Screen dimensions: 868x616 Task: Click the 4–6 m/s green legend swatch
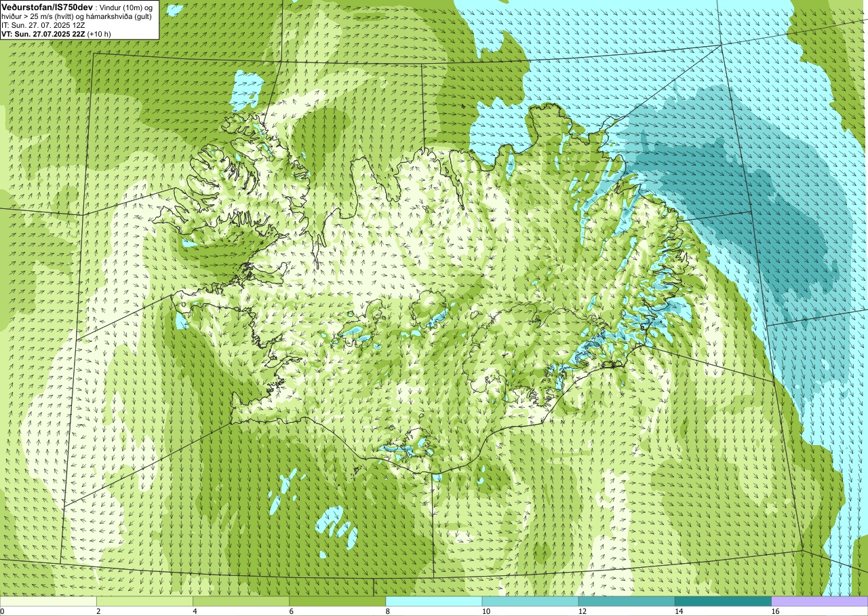241,601
